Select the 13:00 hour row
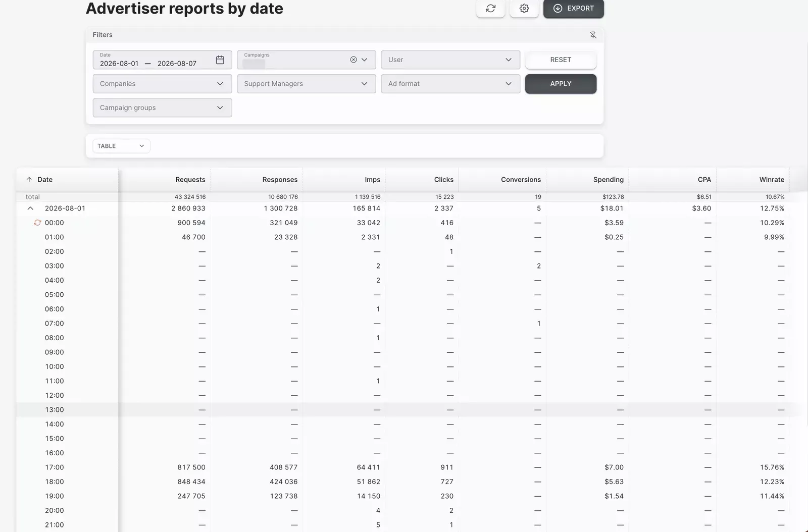 (x=403, y=410)
